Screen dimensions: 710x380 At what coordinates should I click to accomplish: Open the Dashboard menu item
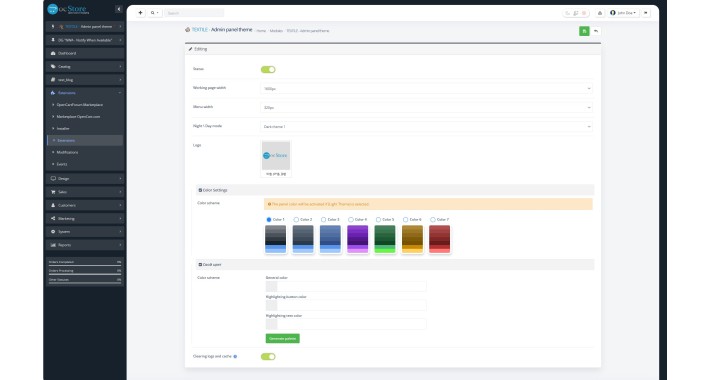point(85,53)
